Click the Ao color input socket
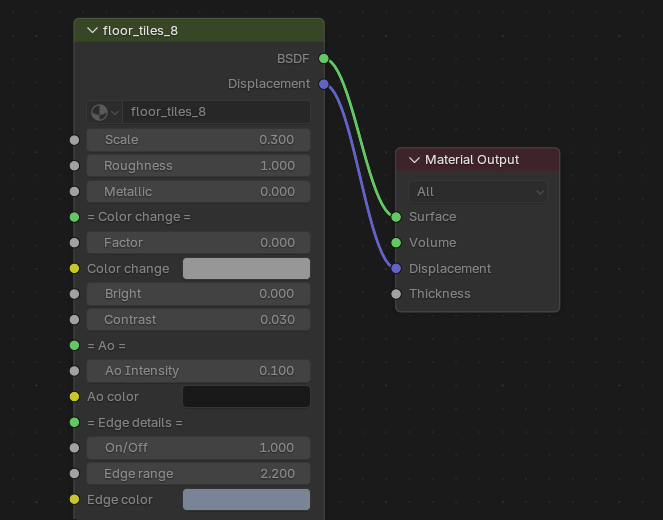This screenshot has width=663, height=520. coord(74,397)
